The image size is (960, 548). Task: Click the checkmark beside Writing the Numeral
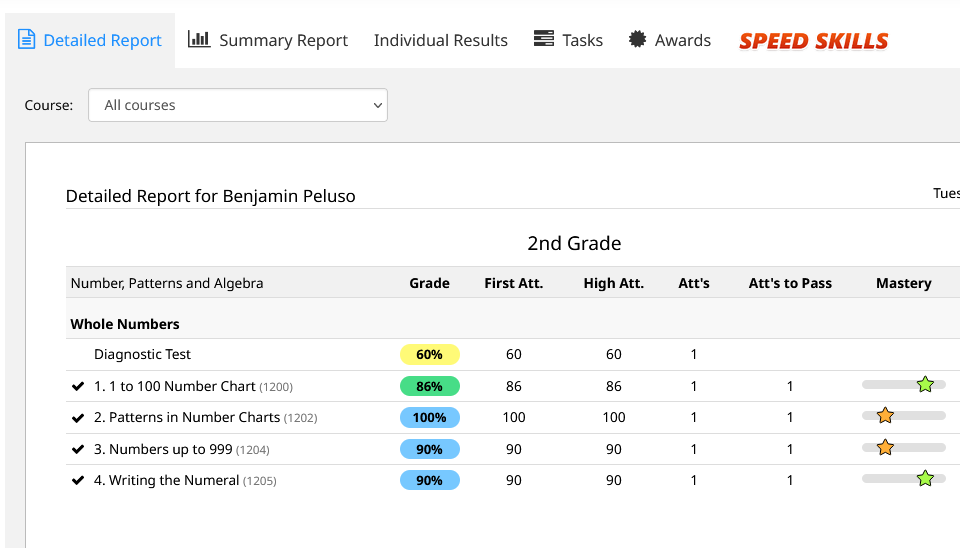(78, 481)
